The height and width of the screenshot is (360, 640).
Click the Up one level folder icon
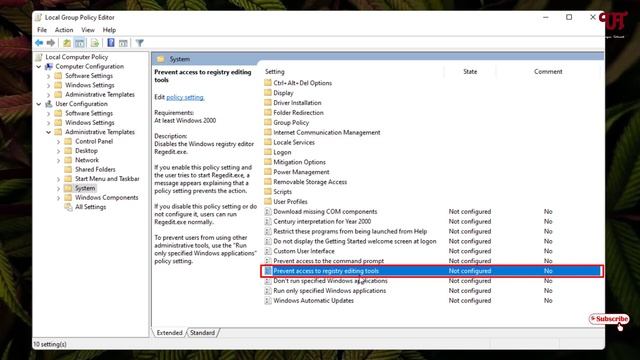(67, 43)
